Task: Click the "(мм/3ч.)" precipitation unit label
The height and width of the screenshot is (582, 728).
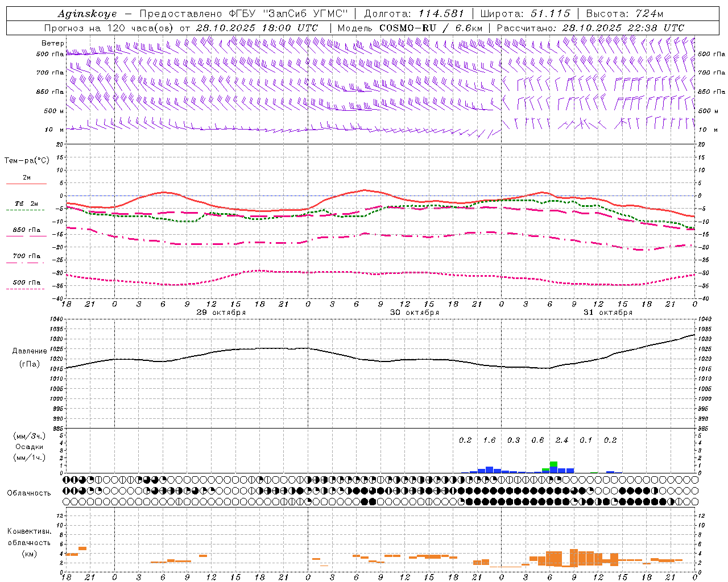Action: [30, 436]
